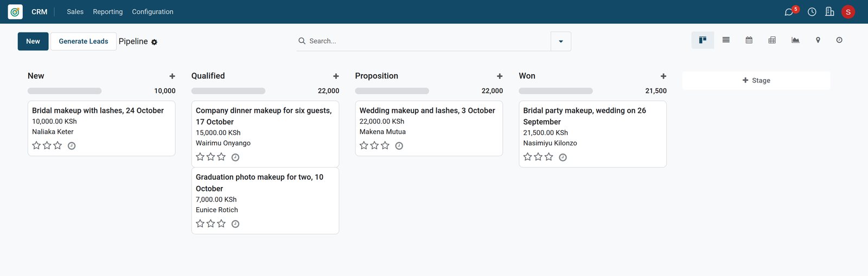Set first priority star on Naliaka Keter card

(x=36, y=145)
